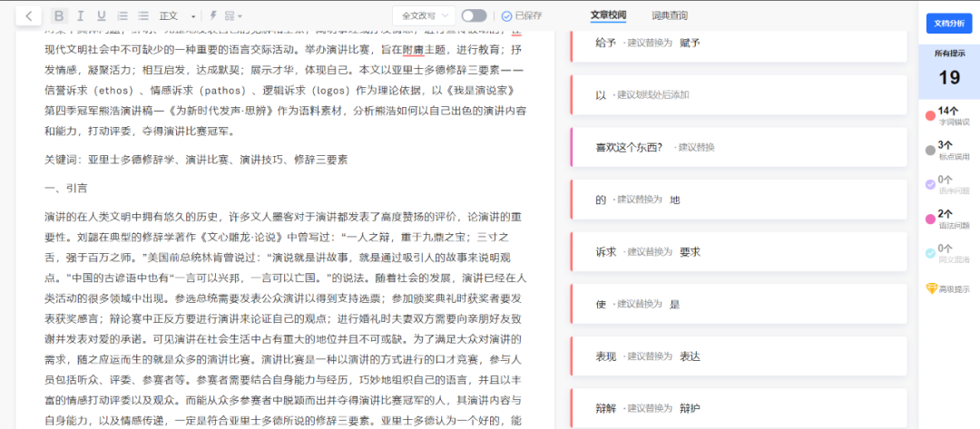Click the 已保存 saved status indicator

click(521, 16)
